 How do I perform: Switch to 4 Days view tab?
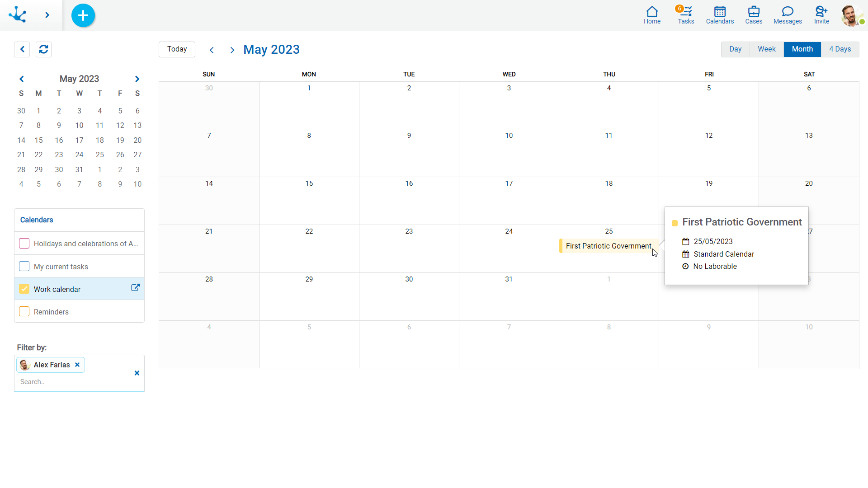840,49
